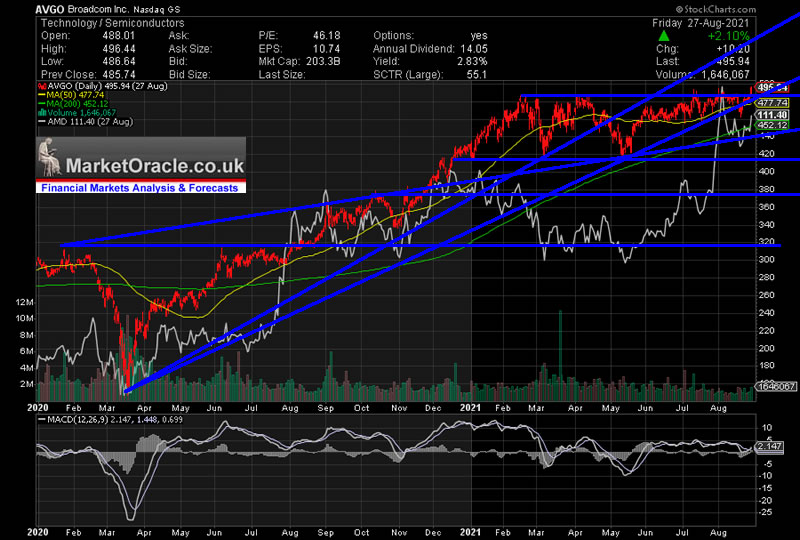Click the date Friday 27-Aug-2021
Viewport: 800px width, 540px height.
pyautogui.click(x=701, y=23)
